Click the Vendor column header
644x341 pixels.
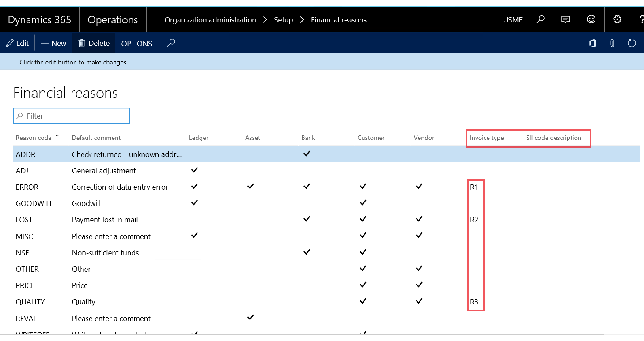click(424, 138)
